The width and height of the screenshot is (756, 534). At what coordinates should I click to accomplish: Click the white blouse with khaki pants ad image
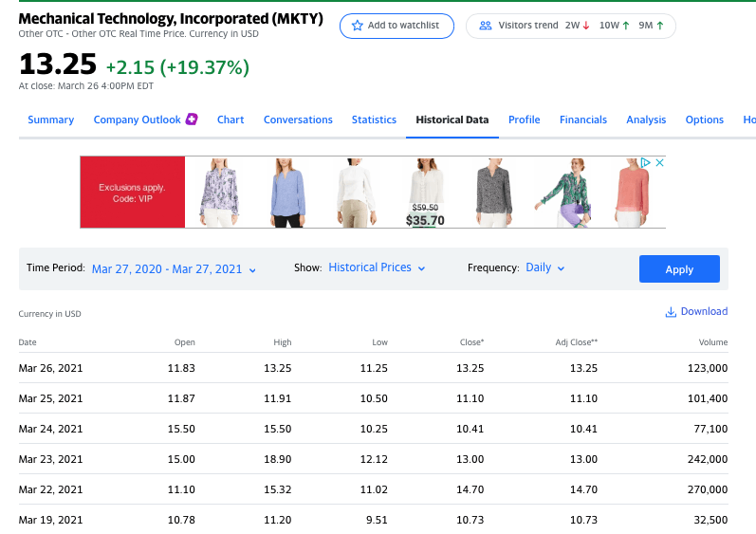coord(356,192)
